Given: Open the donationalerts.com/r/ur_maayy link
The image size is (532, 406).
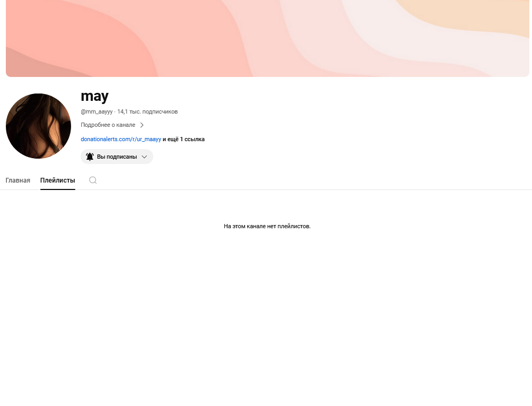Looking at the screenshot, I should pos(121,139).
